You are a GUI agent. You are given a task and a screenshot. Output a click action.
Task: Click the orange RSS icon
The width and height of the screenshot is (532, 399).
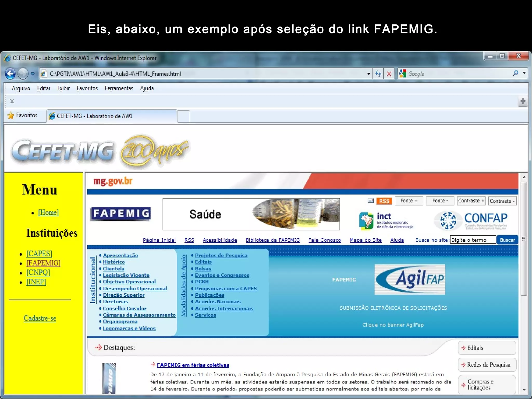click(x=384, y=201)
